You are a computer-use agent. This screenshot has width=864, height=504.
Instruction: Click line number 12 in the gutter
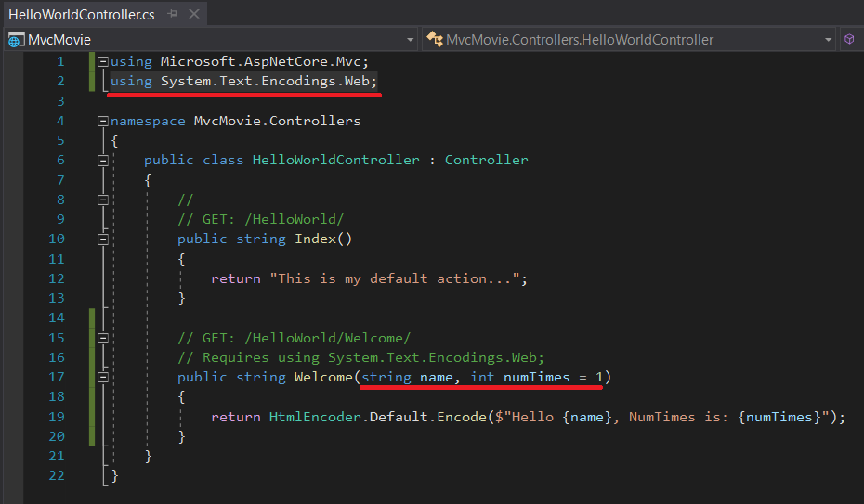[56, 278]
